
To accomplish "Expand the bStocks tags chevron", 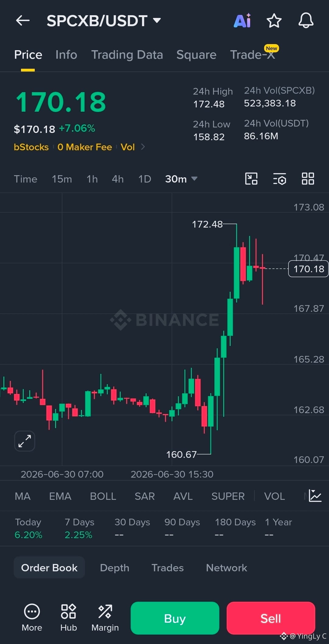I will 143,147.
